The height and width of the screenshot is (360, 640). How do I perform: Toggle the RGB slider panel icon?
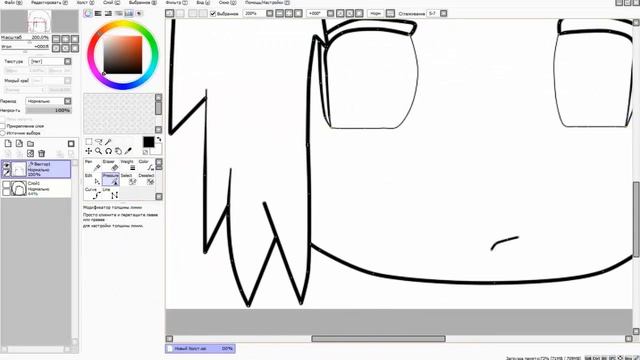98,13
